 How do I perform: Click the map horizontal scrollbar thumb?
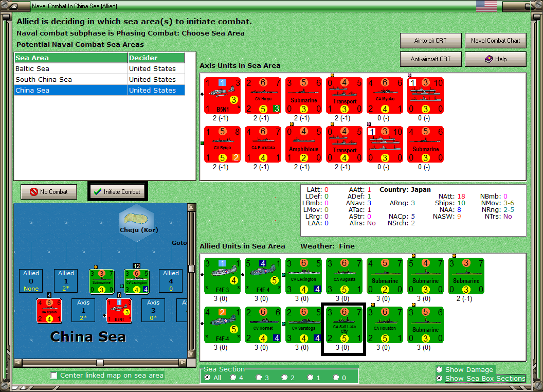coord(100,363)
